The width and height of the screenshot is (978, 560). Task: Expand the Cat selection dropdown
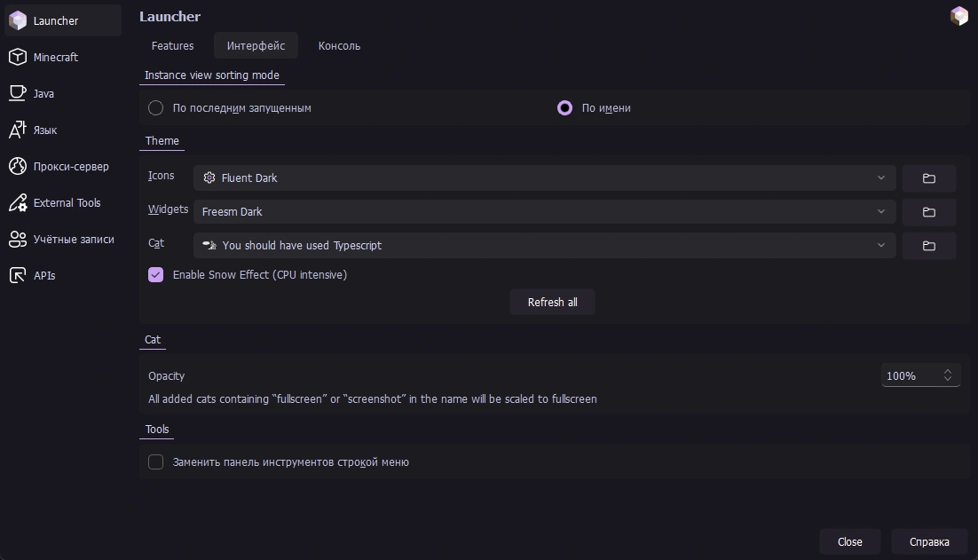pos(543,246)
